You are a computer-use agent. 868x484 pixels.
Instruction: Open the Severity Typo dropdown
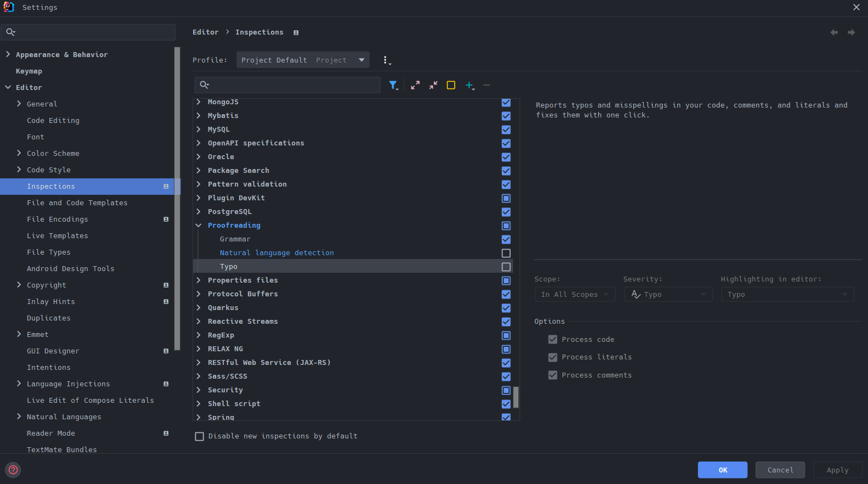click(668, 295)
